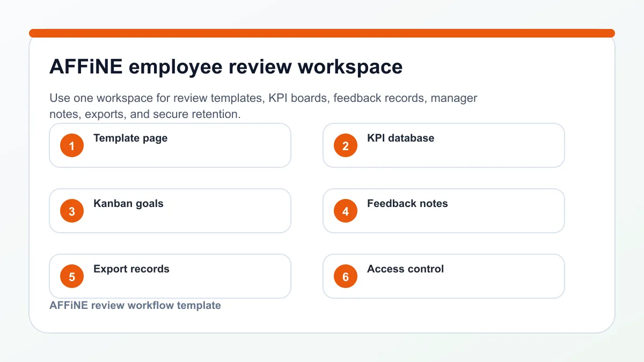This screenshot has height=362, width=644.
Task: Select the Export records label
Action: pos(131,269)
